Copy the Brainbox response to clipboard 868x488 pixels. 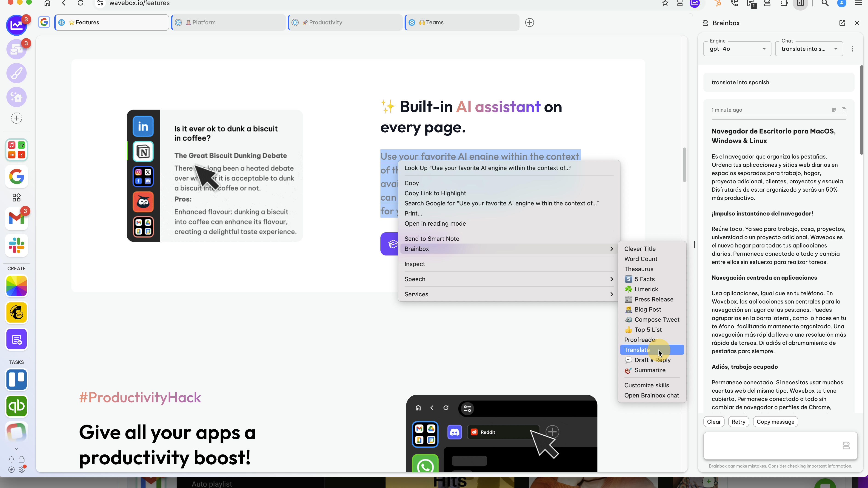point(844,110)
